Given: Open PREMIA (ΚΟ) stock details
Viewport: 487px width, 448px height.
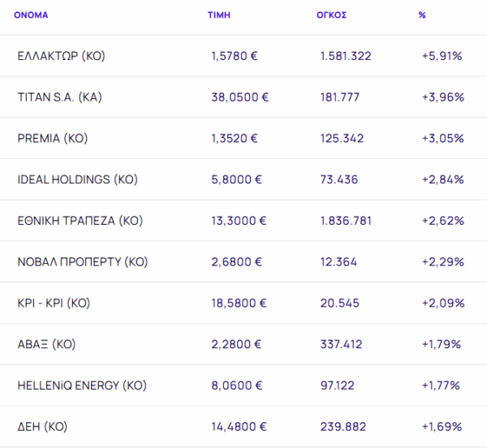Looking at the screenshot, I should click(x=53, y=138).
